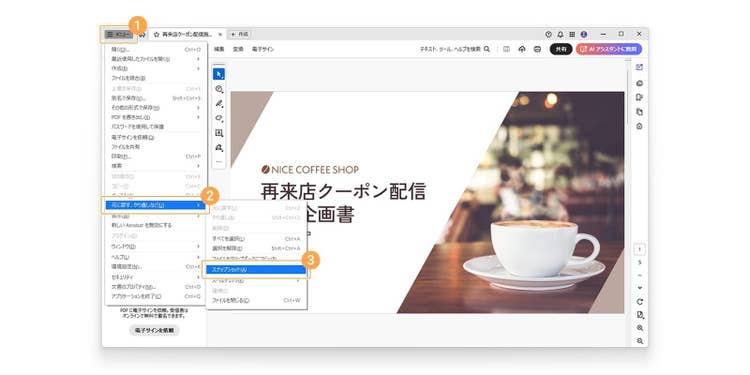Go to next page with down chevron
750x375 pixels.
[640, 288]
